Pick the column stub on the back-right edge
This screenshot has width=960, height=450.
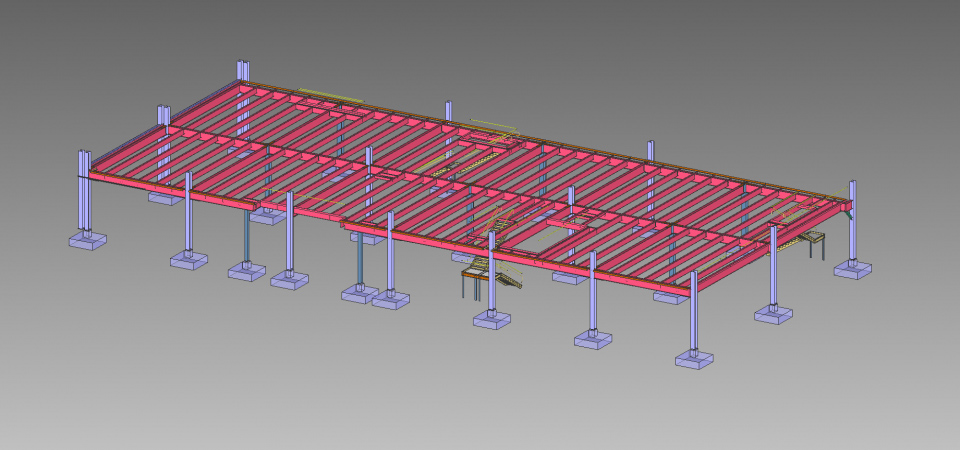click(x=650, y=150)
